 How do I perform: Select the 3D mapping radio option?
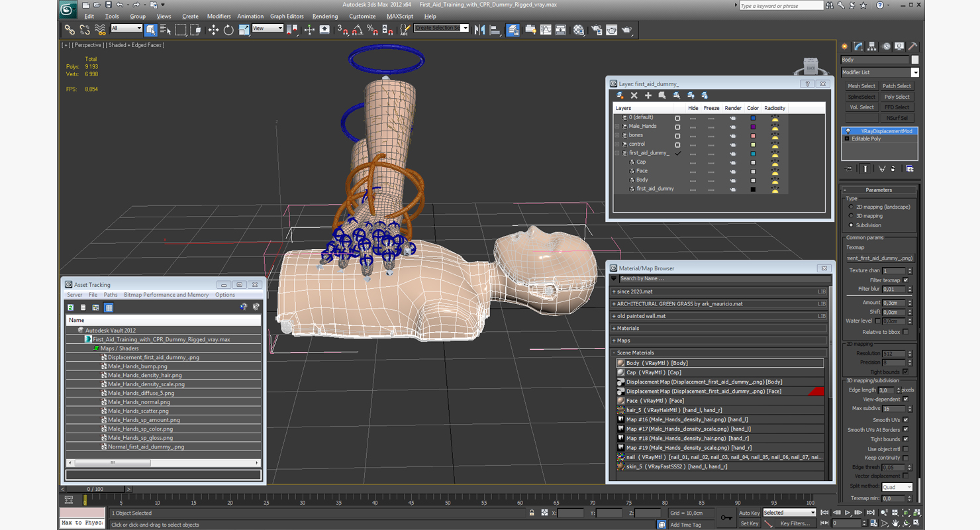coord(852,216)
